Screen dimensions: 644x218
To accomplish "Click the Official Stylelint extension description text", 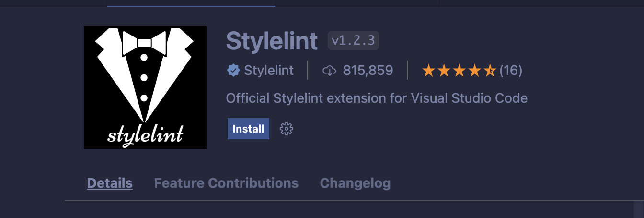I will tap(376, 98).
